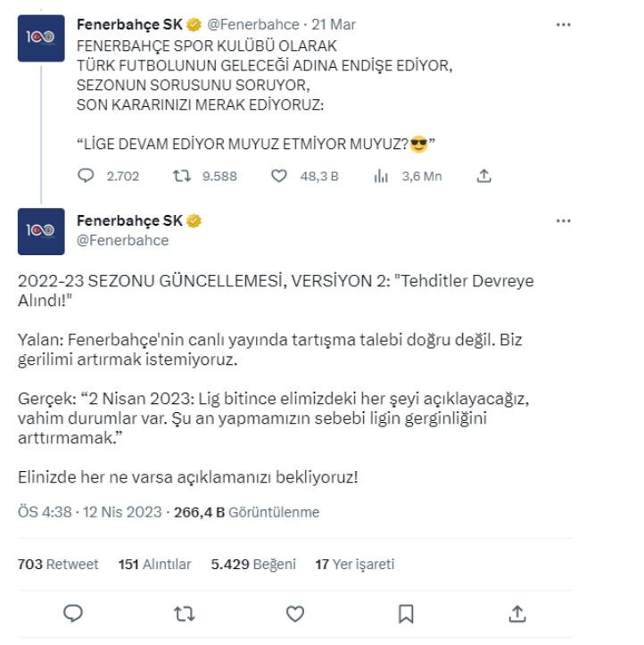Like the main tweet
The width and height of the screenshot is (644, 645).
(x=294, y=613)
